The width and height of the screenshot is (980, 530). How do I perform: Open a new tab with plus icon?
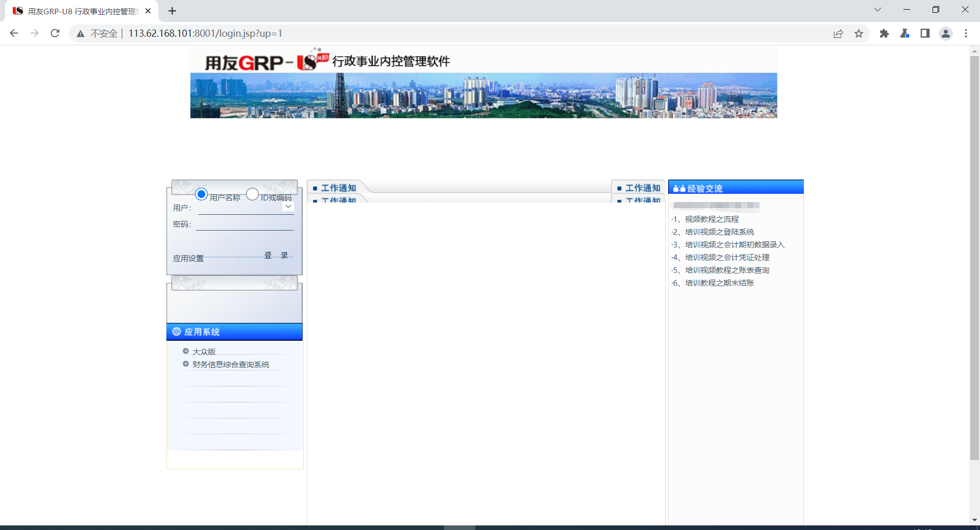pos(172,11)
